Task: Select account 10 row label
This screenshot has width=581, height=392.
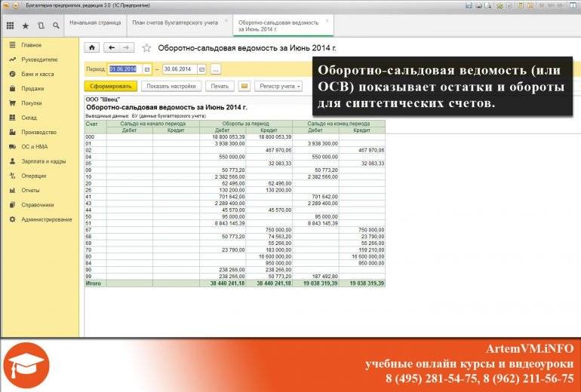Action: click(x=88, y=177)
